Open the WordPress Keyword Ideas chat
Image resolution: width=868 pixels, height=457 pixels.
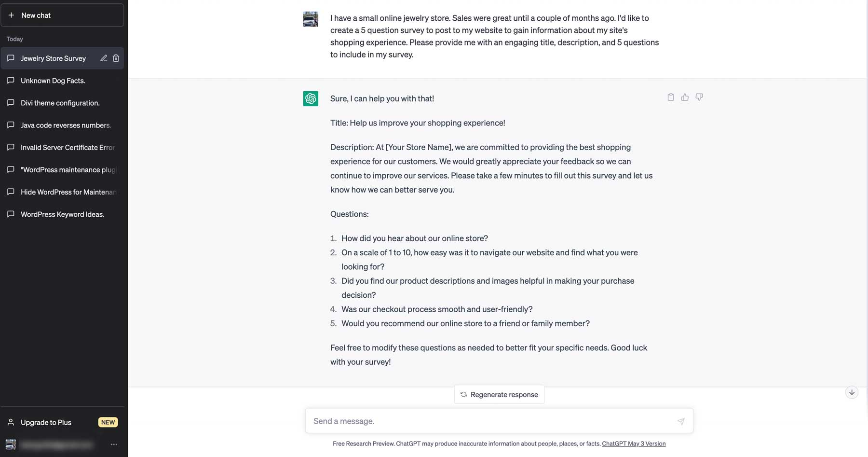[62, 214]
